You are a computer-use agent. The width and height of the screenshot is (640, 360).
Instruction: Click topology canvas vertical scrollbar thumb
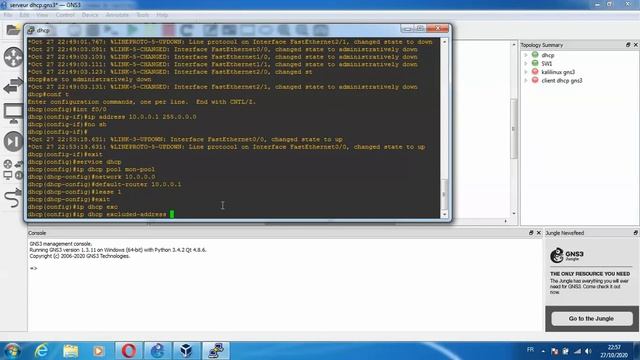[x=514, y=128]
